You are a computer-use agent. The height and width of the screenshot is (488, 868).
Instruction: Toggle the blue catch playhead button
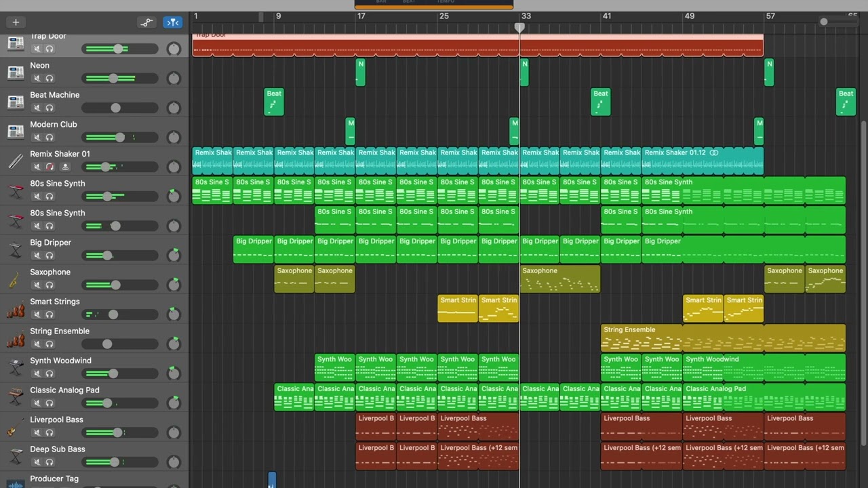[172, 22]
